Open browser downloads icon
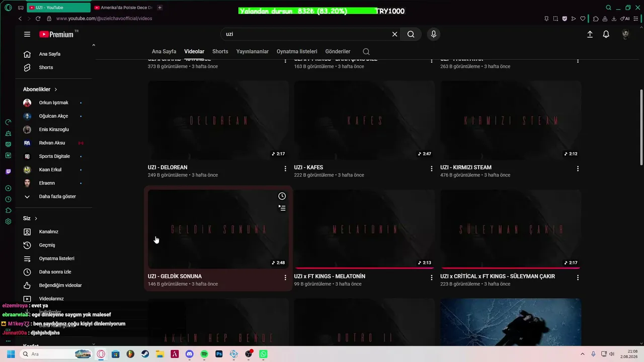Image resolution: width=644 pixels, height=362 pixels. (614, 19)
